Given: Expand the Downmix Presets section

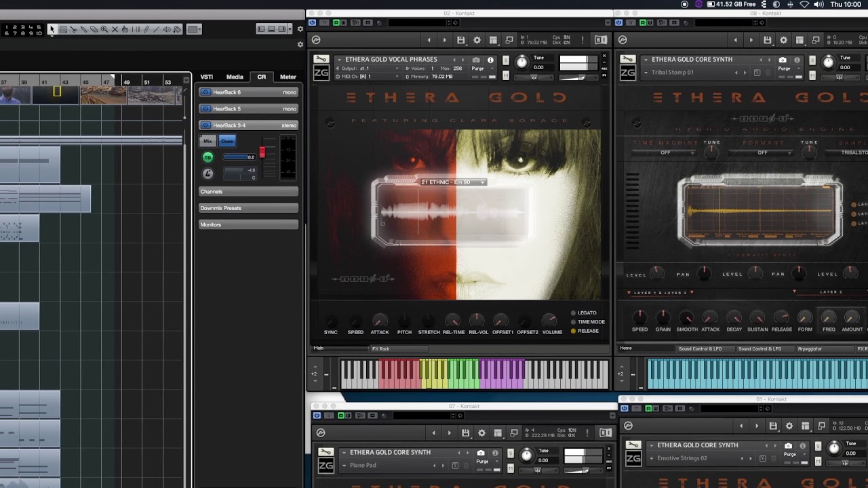Looking at the screenshot, I should [x=248, y=208].
